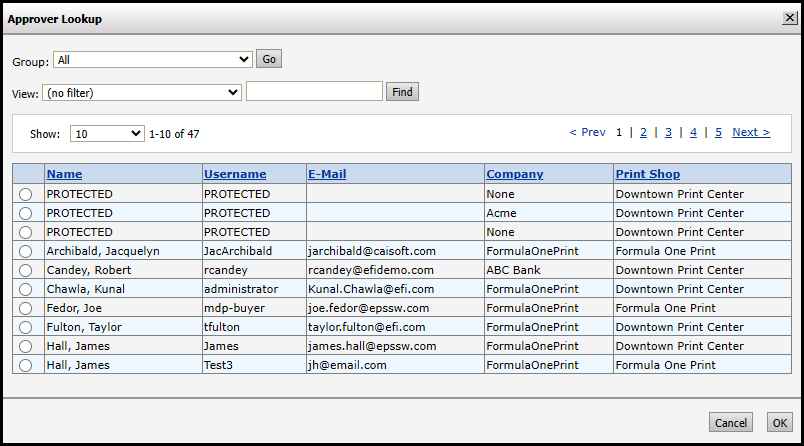804x446 pixels.
Task: Sort by the Company column header
Action: click(x=515, y=174)
